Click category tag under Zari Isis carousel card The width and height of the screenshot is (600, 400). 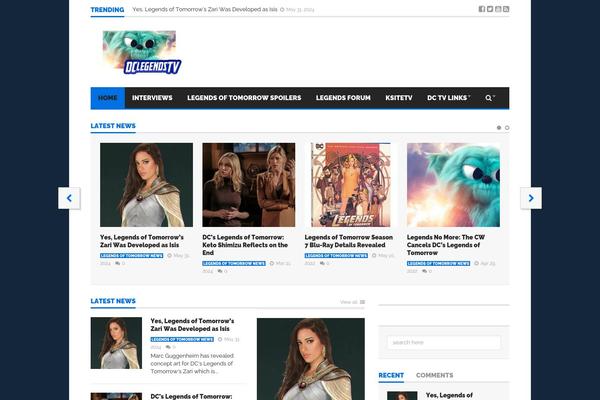pyautogui.click(x=132, y=256)
